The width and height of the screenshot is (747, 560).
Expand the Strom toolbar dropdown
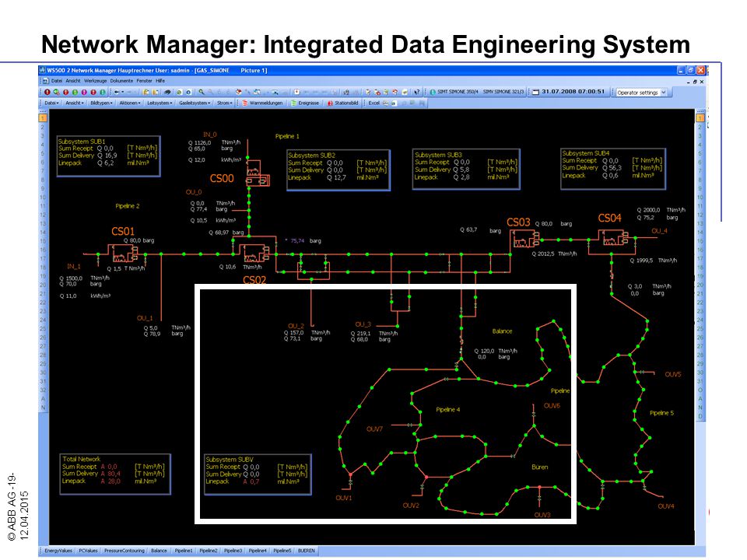tap(224, 103)
